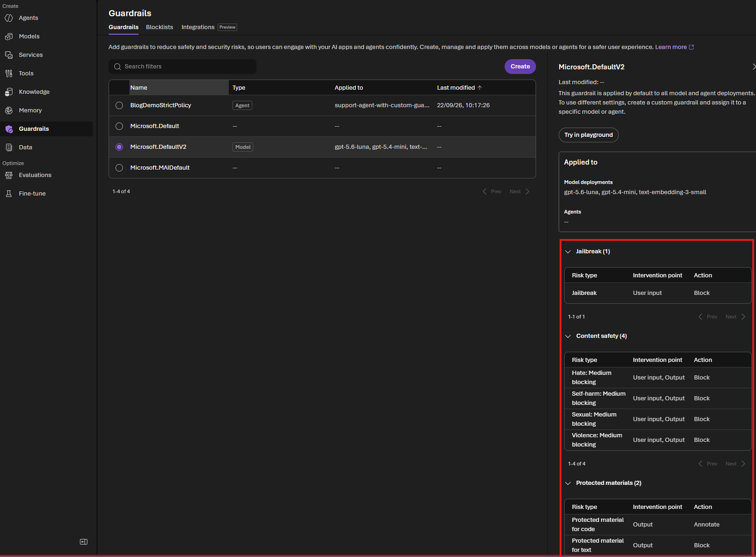Focus the Search filters input field

[183, 67]
